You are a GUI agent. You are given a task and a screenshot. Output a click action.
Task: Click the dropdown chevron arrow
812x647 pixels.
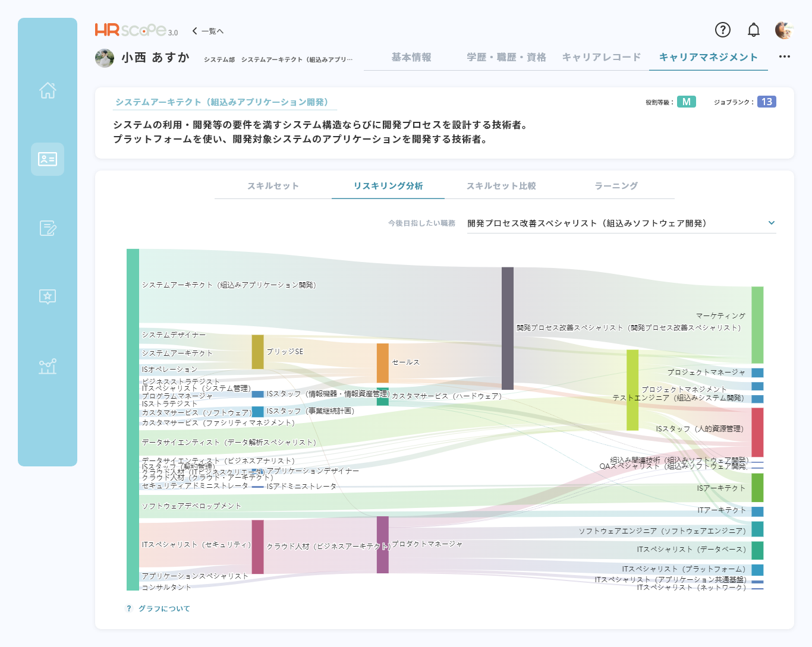tap(771, 223)
